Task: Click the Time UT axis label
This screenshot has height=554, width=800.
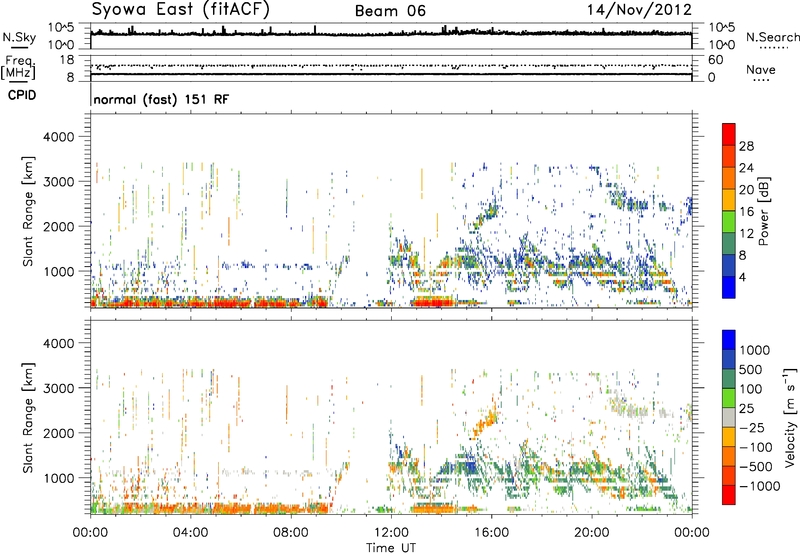Action: (x=391, y=548)
